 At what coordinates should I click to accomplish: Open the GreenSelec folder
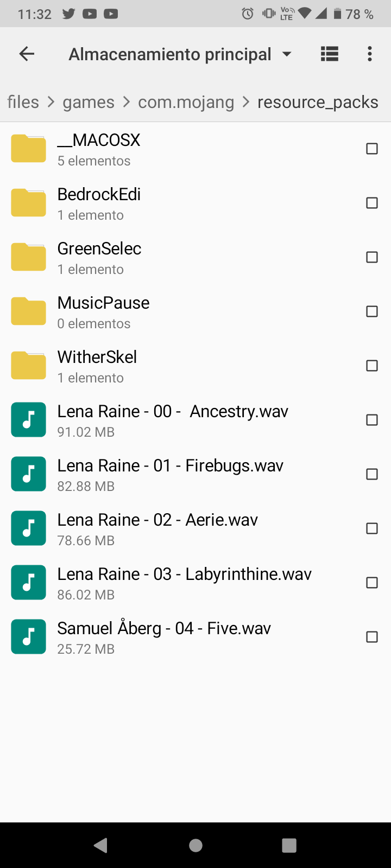(x=99, y=257)
